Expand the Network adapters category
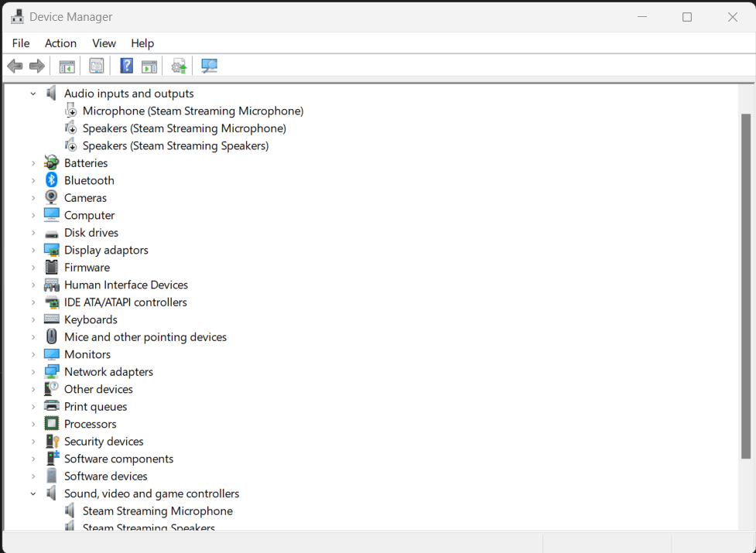Screen dimensions: 756x553 tap(32, 371)
